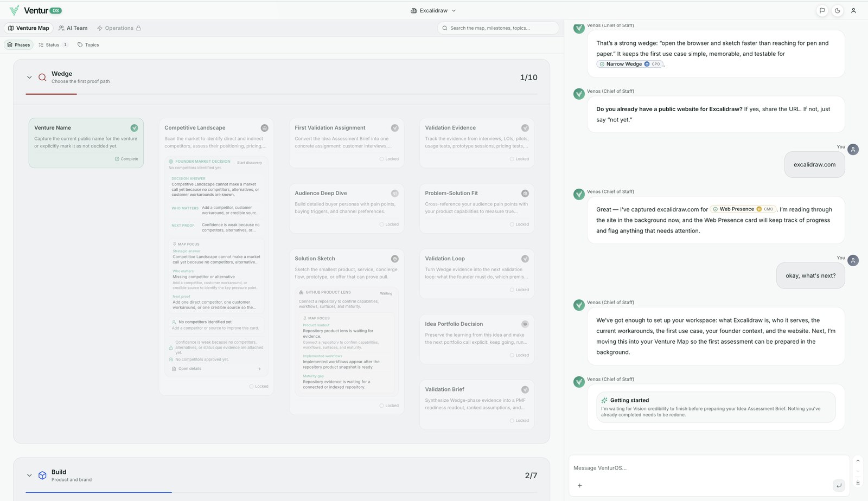The height and width of the screenshot is (501, 868).
Task: Click the GitHub Product Lens icon
Action: click(301, 292)
